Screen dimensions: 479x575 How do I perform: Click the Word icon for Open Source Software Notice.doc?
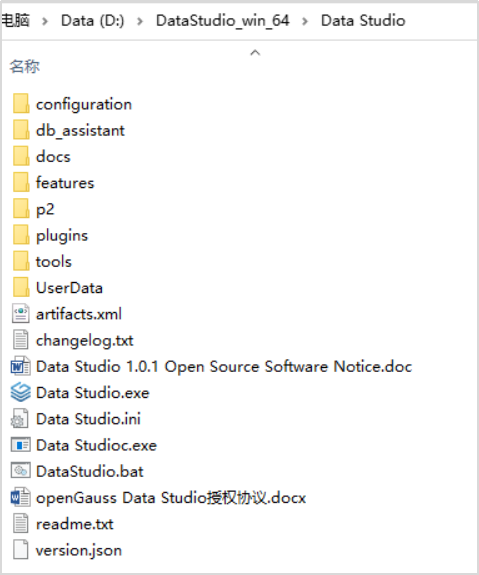tap(21, 366)
